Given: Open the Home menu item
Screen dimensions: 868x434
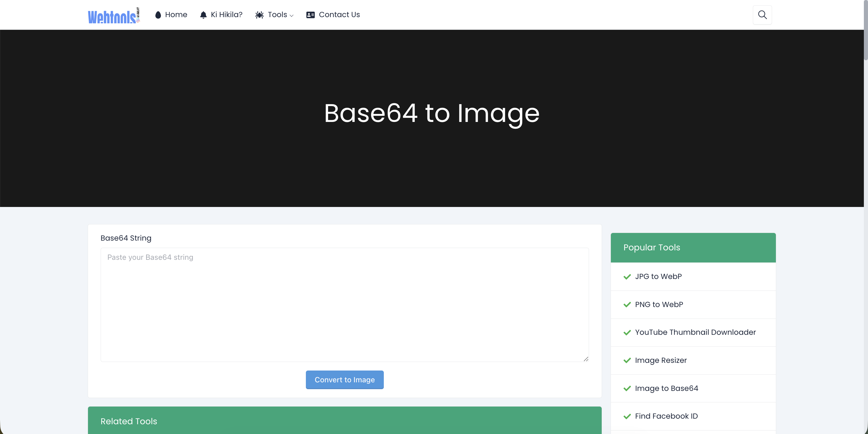Looking at the screenshot, I should coord(176,15).
